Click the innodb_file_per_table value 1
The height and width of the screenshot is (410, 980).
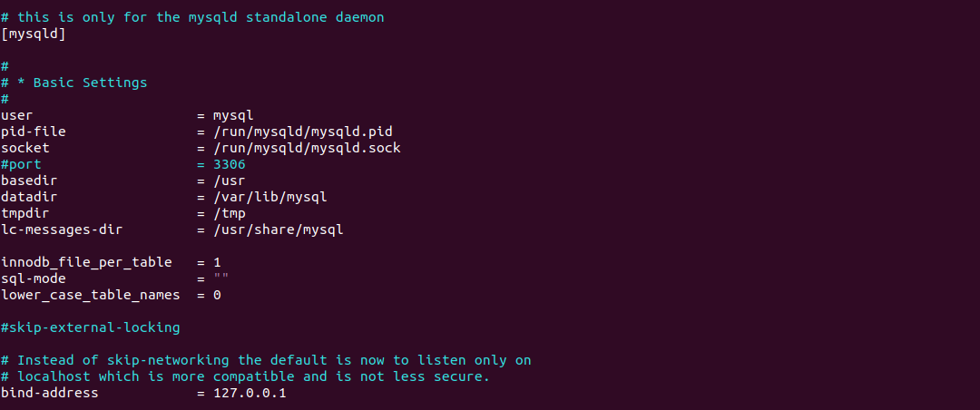click(217, 262)
